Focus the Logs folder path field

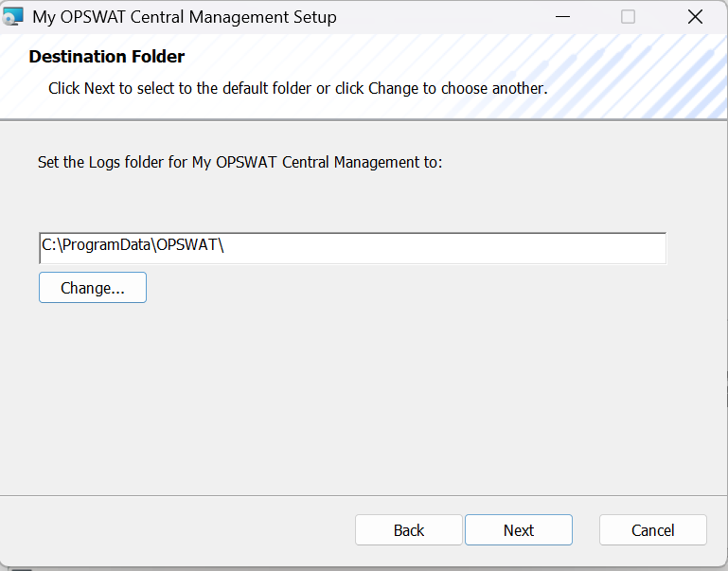[352, 247]
